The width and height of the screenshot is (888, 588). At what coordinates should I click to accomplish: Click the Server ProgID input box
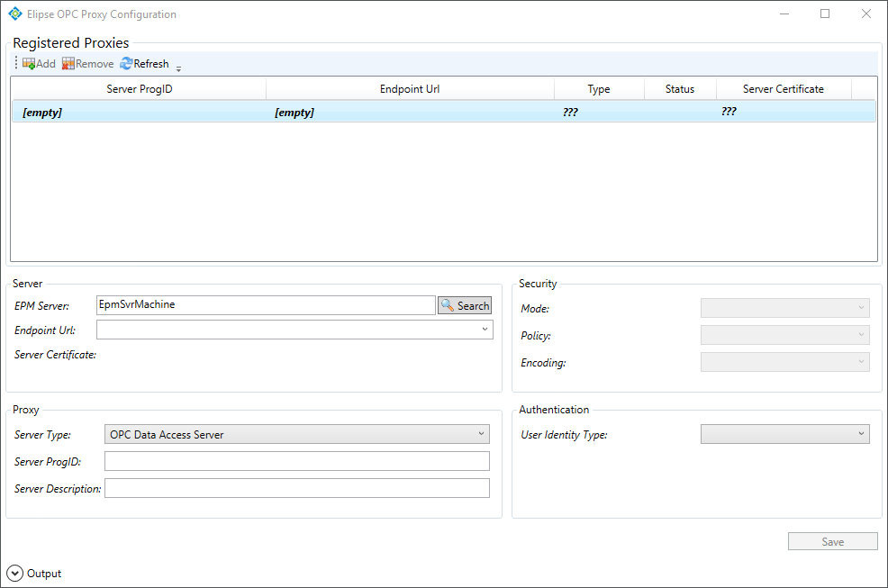pyautogui.click(x=297, y=461)
